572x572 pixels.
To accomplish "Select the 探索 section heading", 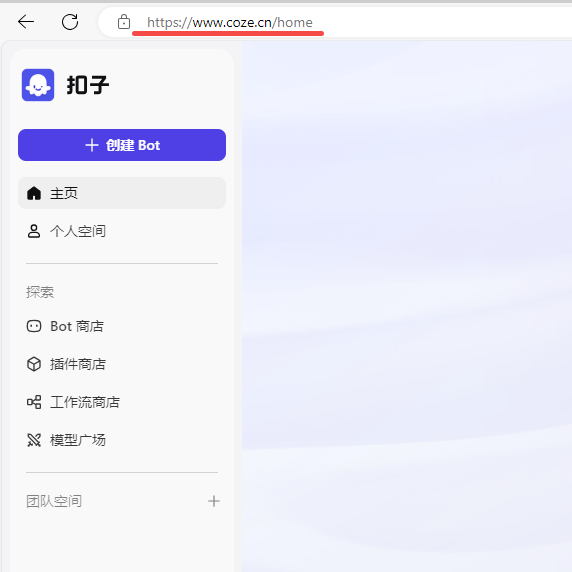I will coord(40,292).
